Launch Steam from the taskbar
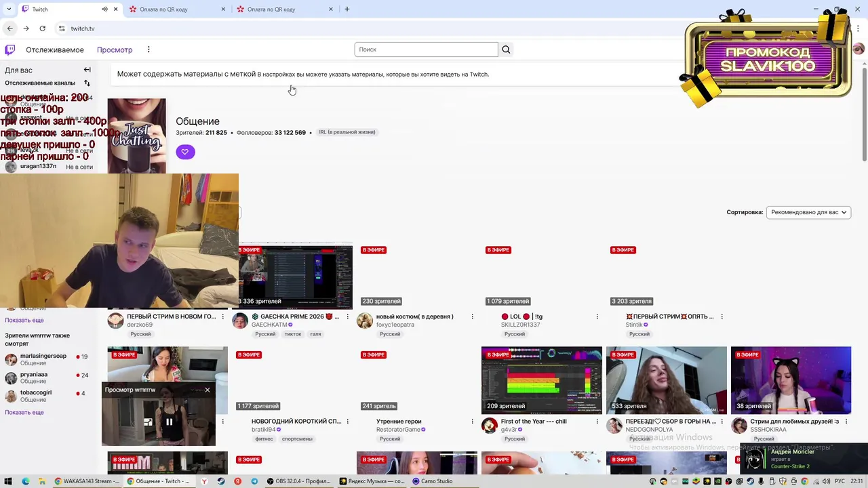 click(x=221, y=481)
